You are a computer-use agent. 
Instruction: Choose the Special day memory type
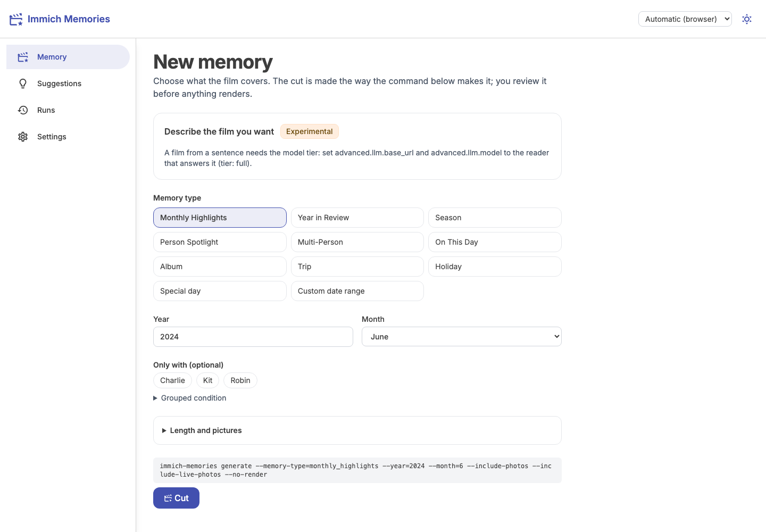tap(220, 291)
